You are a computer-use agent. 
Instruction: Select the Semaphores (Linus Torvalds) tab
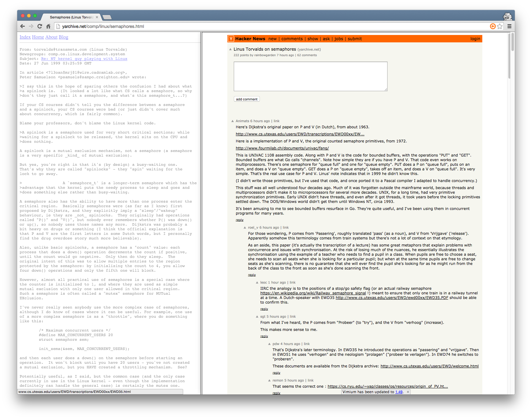(x=71, y=17)
